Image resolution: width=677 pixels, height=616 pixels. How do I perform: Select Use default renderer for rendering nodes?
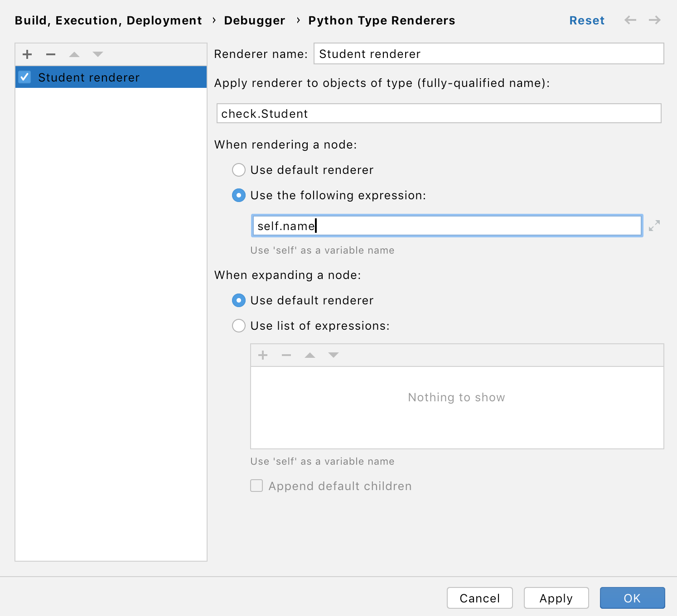tap(239, 170)
